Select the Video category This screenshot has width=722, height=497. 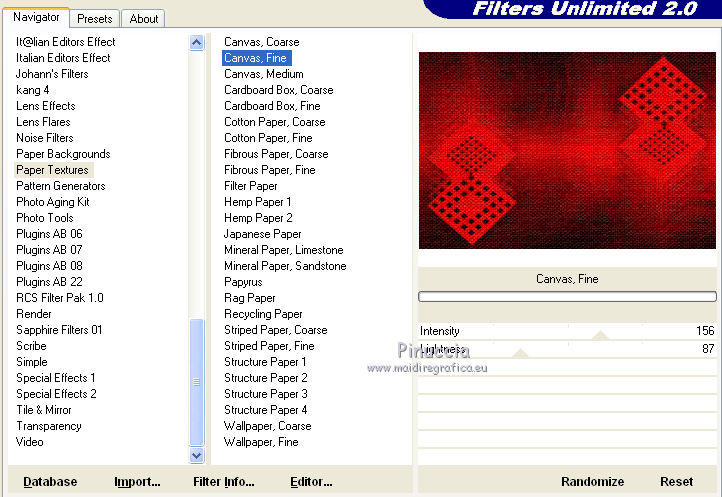point(29,442)
